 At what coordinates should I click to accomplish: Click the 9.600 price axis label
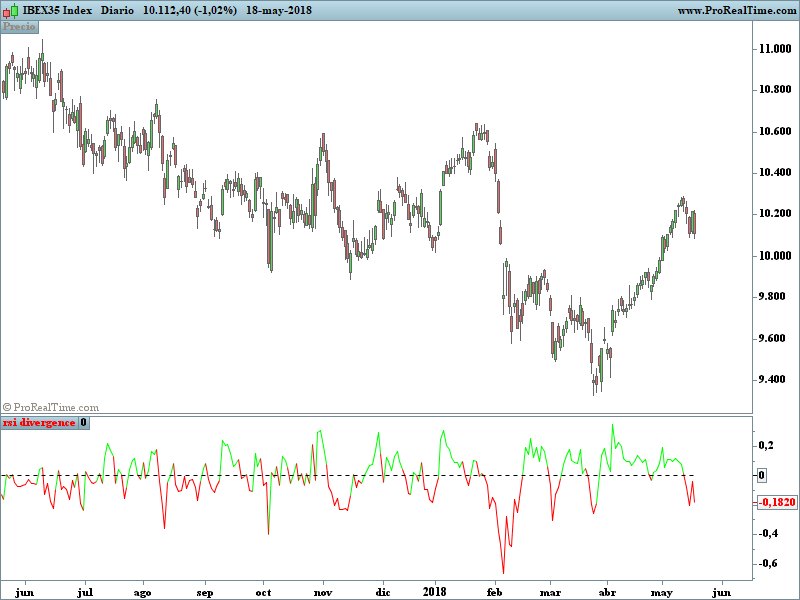click(x=772, y=338)
